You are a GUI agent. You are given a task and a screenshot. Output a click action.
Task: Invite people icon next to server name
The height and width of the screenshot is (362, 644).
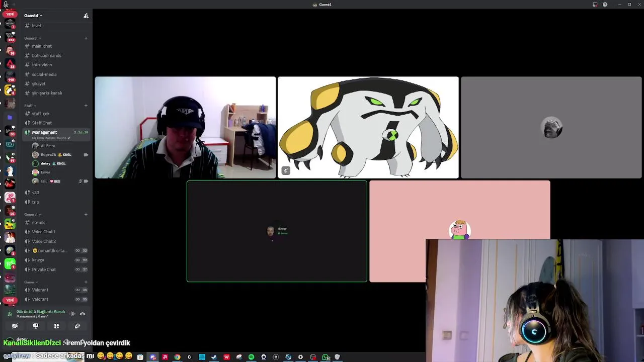pos(86,16)
